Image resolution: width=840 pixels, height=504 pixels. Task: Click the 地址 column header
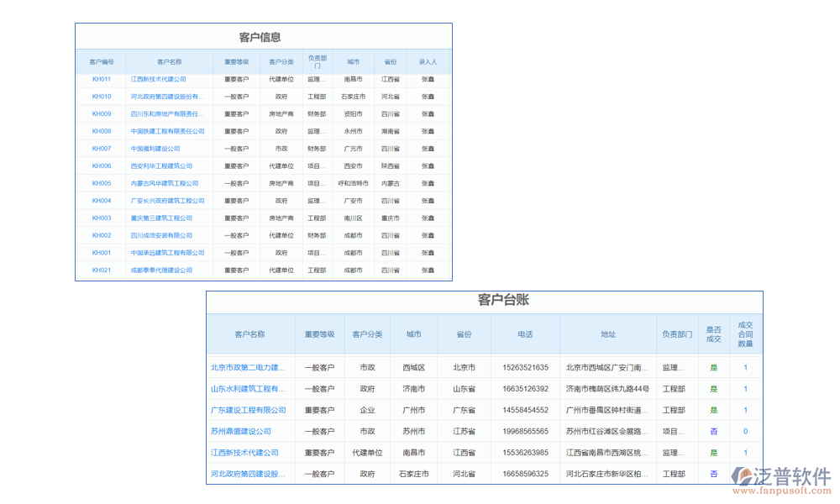click(x=608, y=334)
